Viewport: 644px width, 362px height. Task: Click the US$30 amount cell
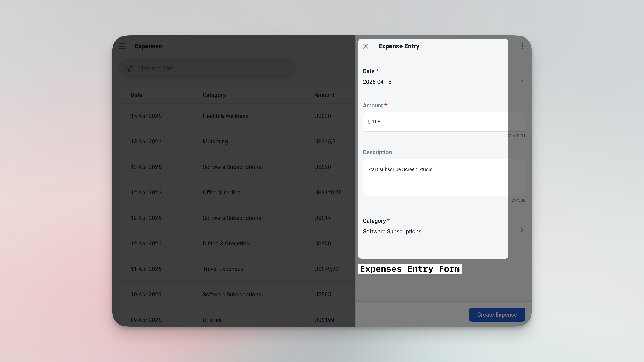click(x=323, y=116)
